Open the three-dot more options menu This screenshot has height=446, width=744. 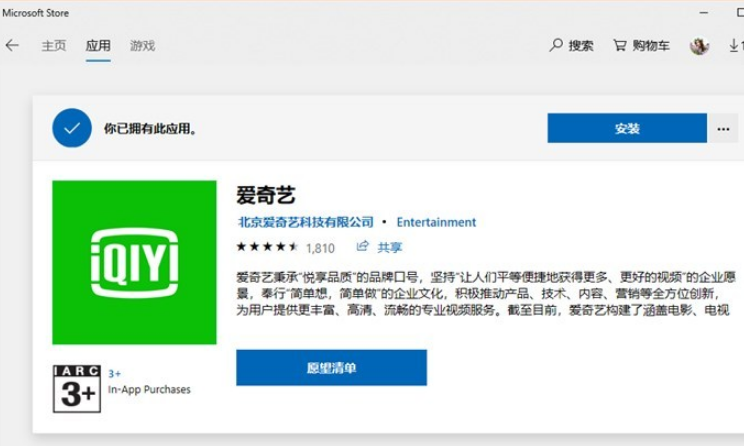coord(723,129)
